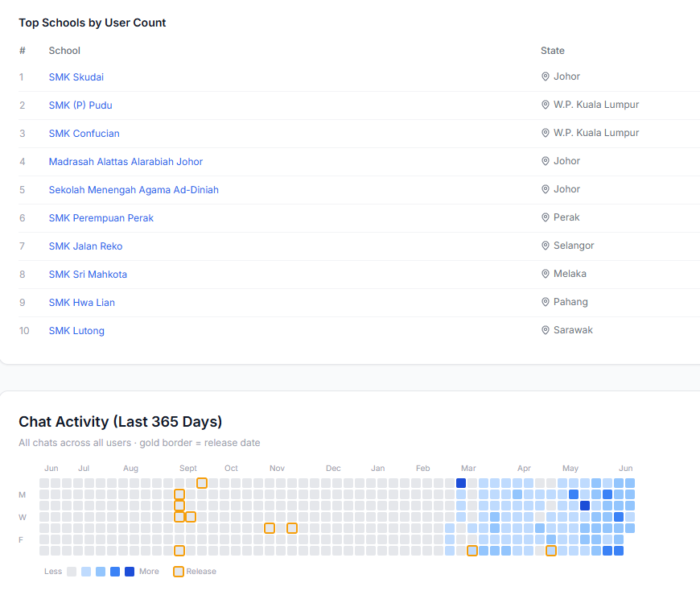
Task: Click the dark blue heatmap cell under Mar
Action: tap(461, 483)
